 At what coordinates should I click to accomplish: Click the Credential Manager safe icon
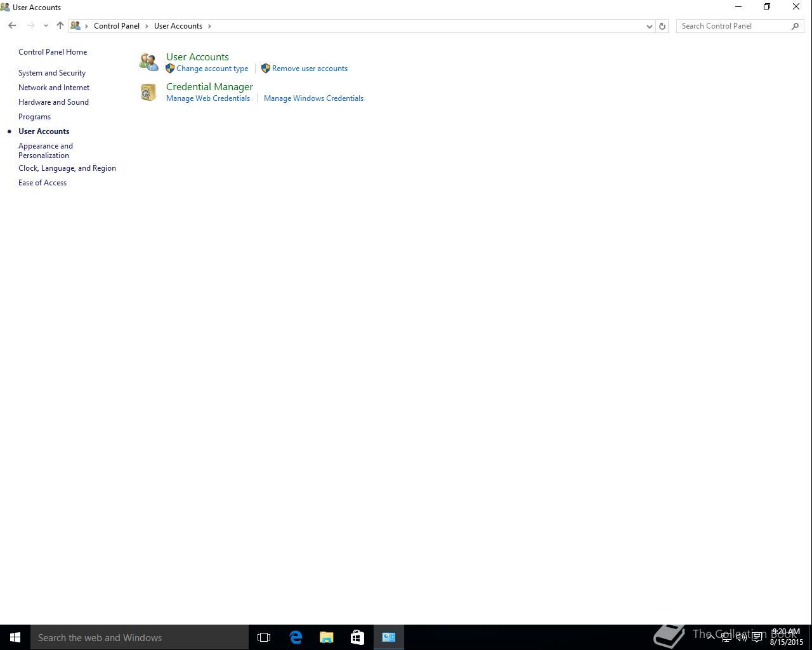click(148, 93)
